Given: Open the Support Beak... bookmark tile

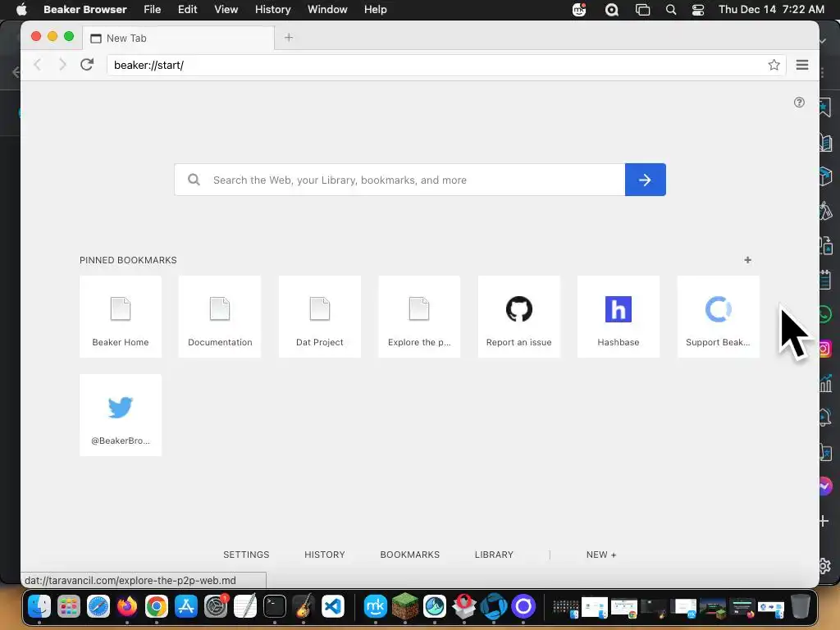Looking at the screenshot, I should click(x=718, y=317).
